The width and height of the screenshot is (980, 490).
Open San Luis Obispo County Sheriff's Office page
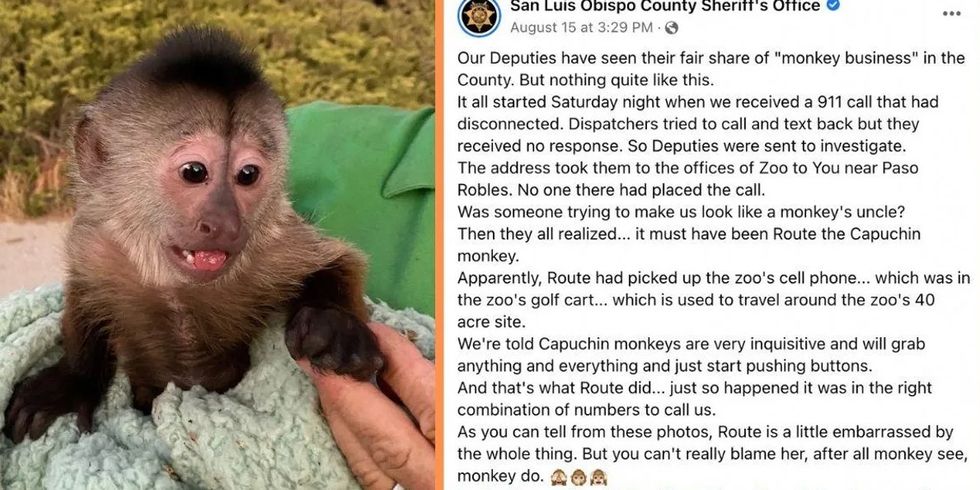[665, 6]
